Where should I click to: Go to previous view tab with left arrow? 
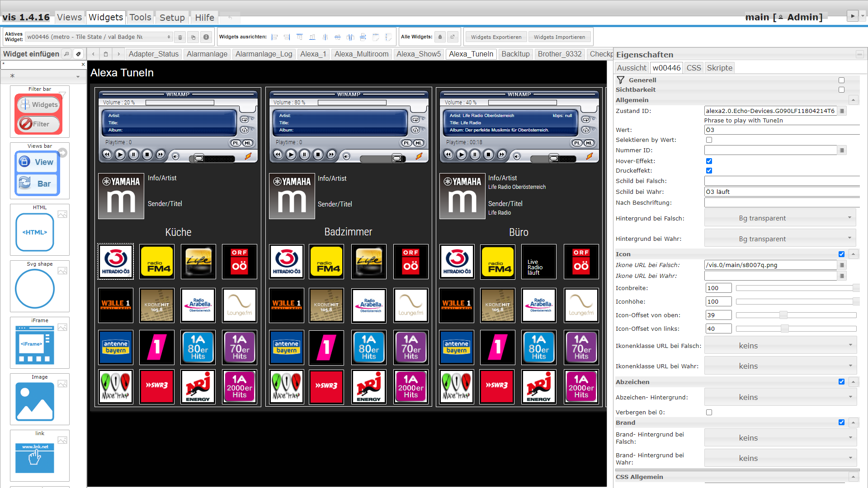click(93, 54)
